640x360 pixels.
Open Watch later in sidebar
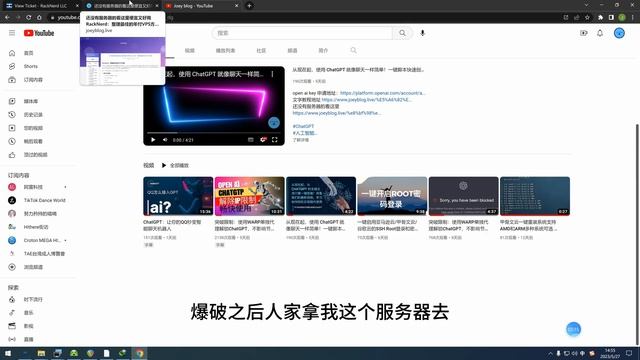tap(33, 141)
